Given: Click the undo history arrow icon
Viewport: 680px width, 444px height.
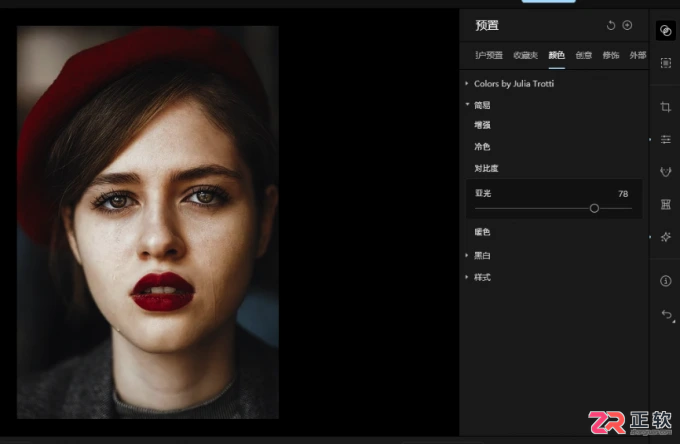Looking at the screenshot, I should (x=667, y=315).
